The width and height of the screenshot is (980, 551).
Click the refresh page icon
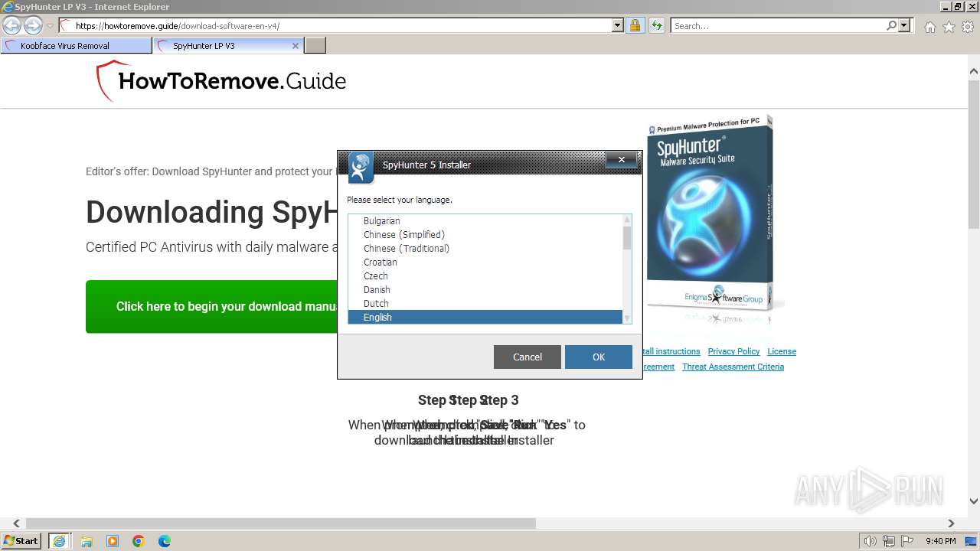656,26
